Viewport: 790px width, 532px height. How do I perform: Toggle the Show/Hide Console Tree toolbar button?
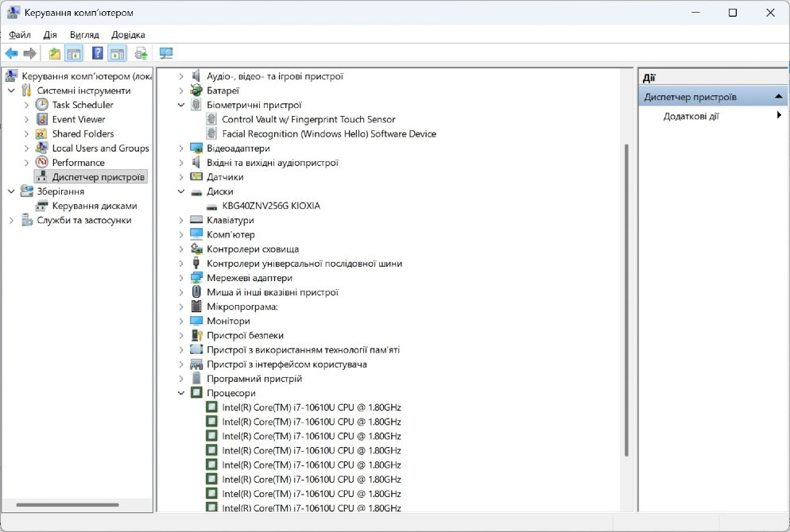(x=73, y=53)
